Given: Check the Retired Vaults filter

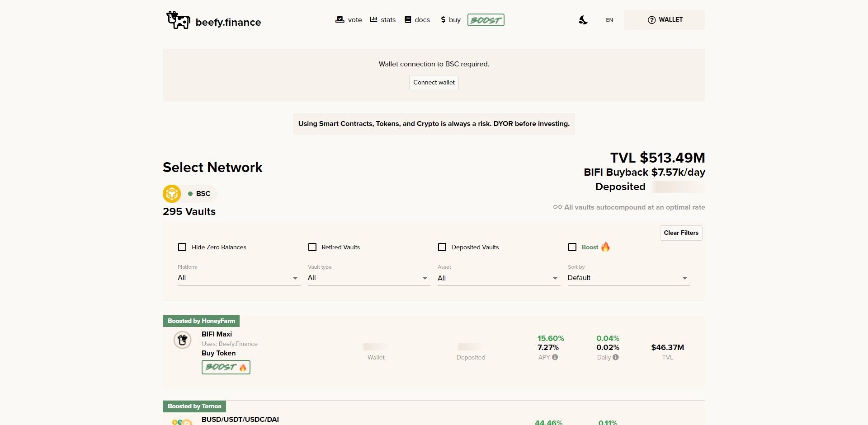Looking at the screenshot, I should point(312,247).
